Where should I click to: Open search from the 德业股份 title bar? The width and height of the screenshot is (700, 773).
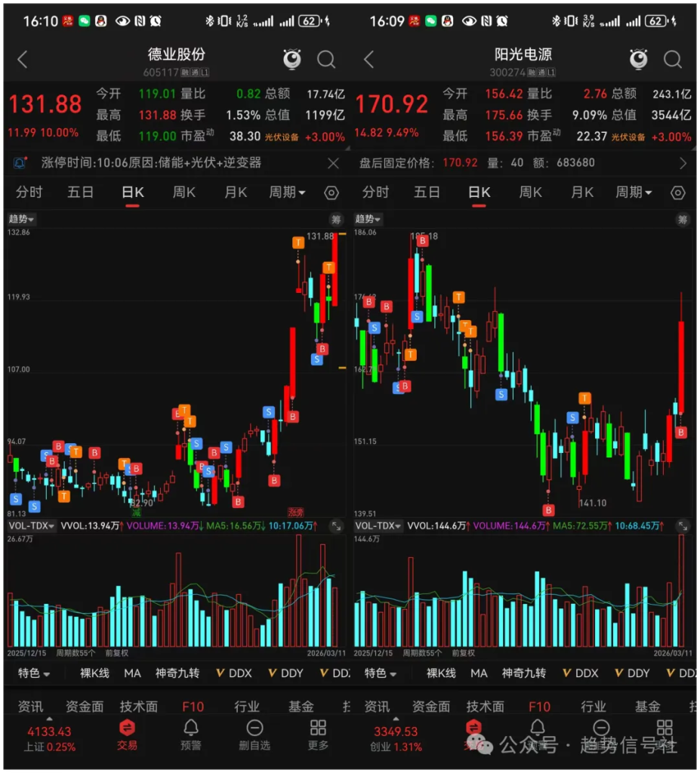click(x=326, y=60)
